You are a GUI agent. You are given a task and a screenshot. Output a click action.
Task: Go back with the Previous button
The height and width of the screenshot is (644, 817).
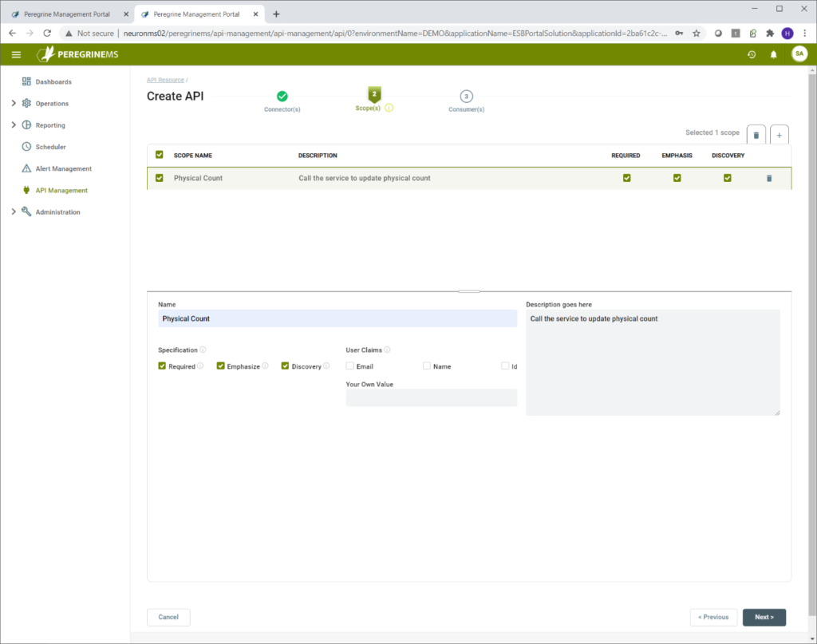coord(713,617)
